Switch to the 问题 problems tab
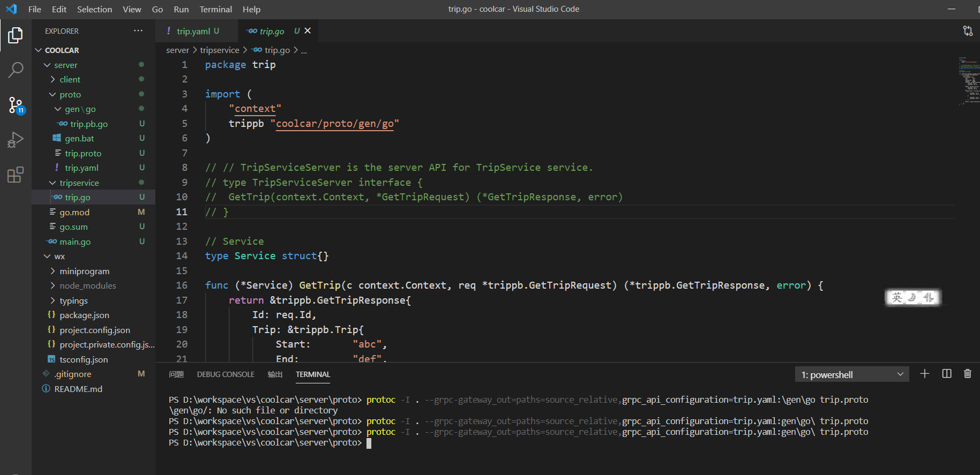 point(176,374)
